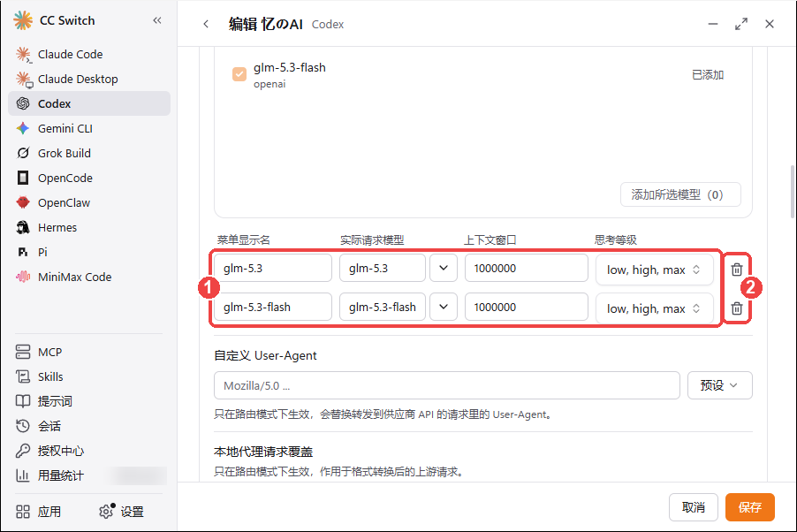Click the OpenCode icon
The image size is (797, 532).
coord(23,178)
